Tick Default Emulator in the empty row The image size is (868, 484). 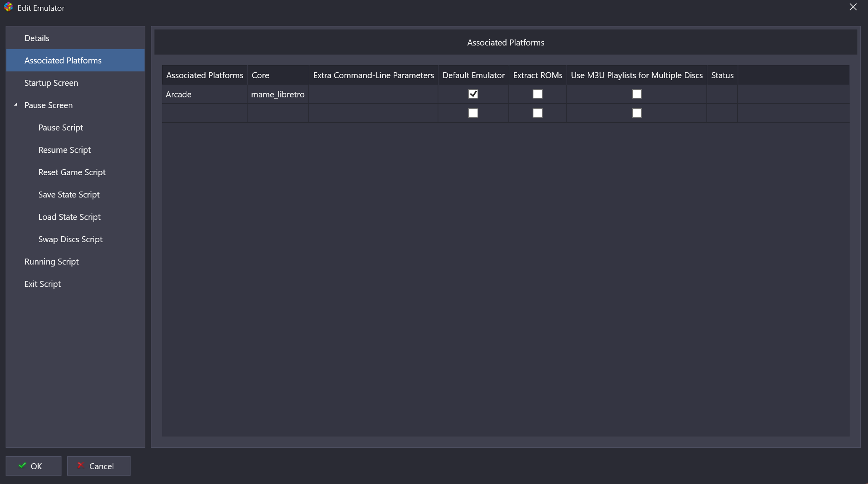pyautogui.click(x=473, y=113)
